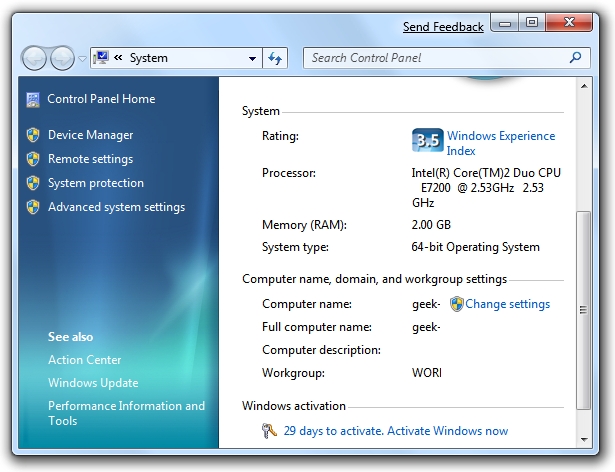Open Windows Update under See also

pos(93,383)
